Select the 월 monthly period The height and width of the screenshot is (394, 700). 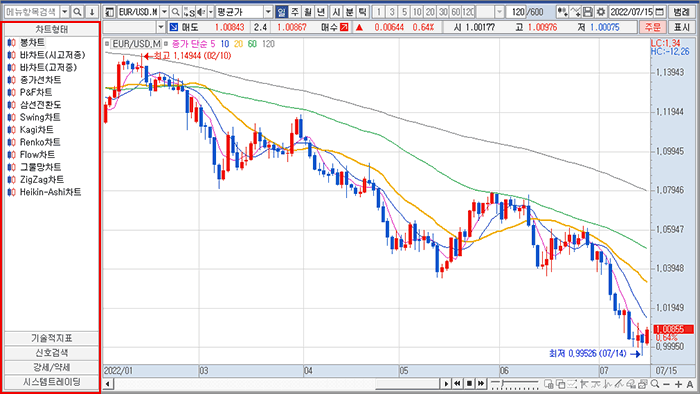(308, 12)
